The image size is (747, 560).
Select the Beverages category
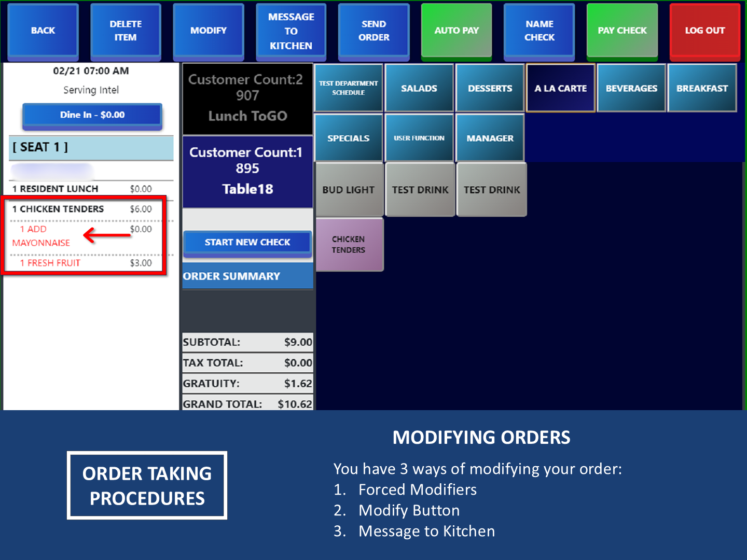click(631, 88)
